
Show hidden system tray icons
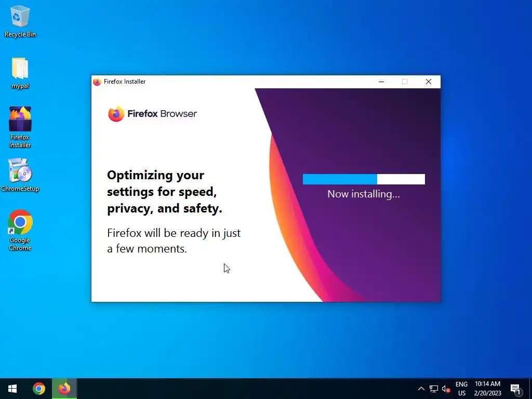[x=421, y=389]
